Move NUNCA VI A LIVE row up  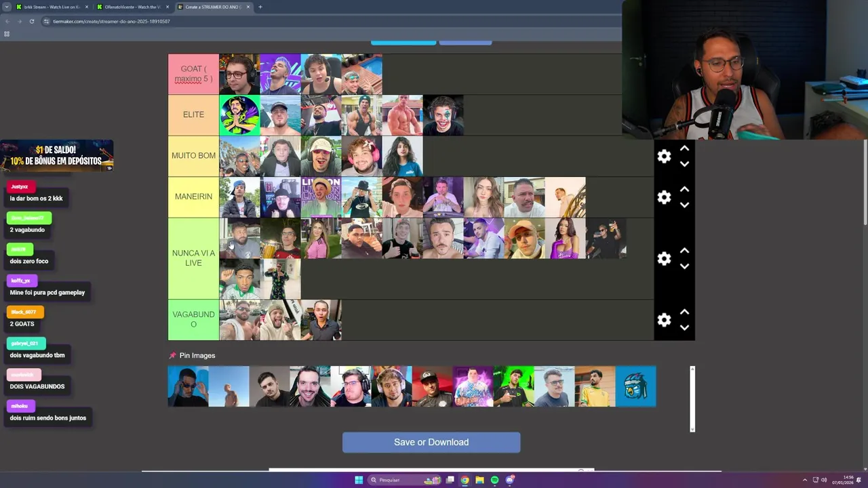coord(684,251)
